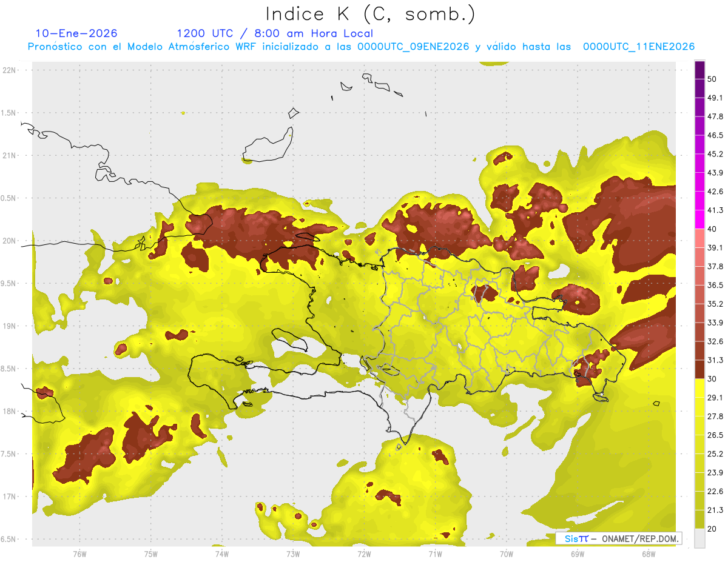Screen dimensions: 728x562
Task: Pick the magenta swatch between 40 and 41.3
Action: pyautogui.click(x=699, y=219)
